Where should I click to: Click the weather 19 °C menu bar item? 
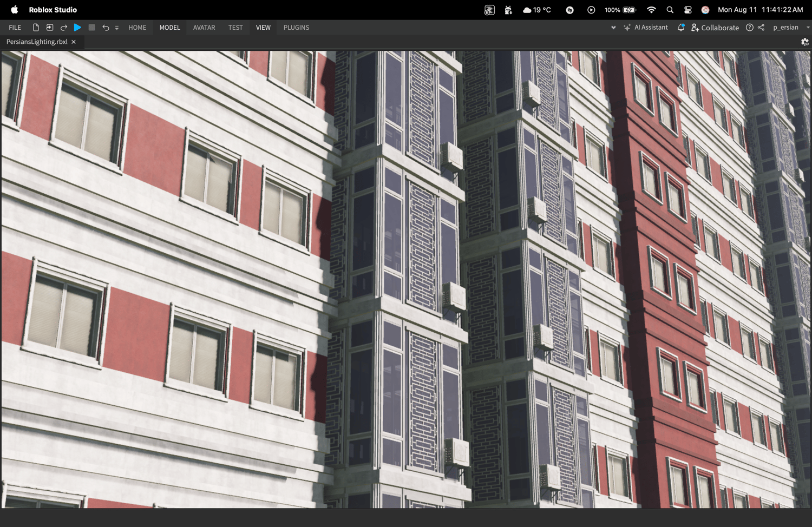pos(537,10)
